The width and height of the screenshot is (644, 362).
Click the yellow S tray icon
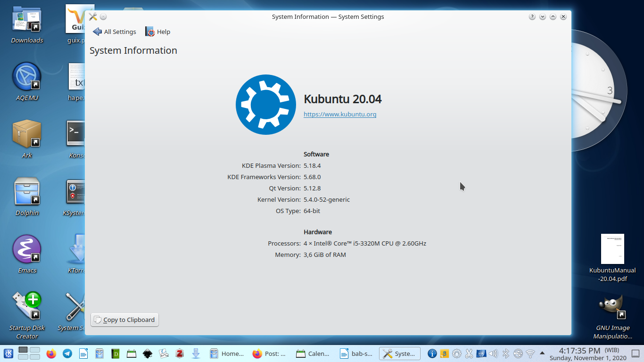444,354
